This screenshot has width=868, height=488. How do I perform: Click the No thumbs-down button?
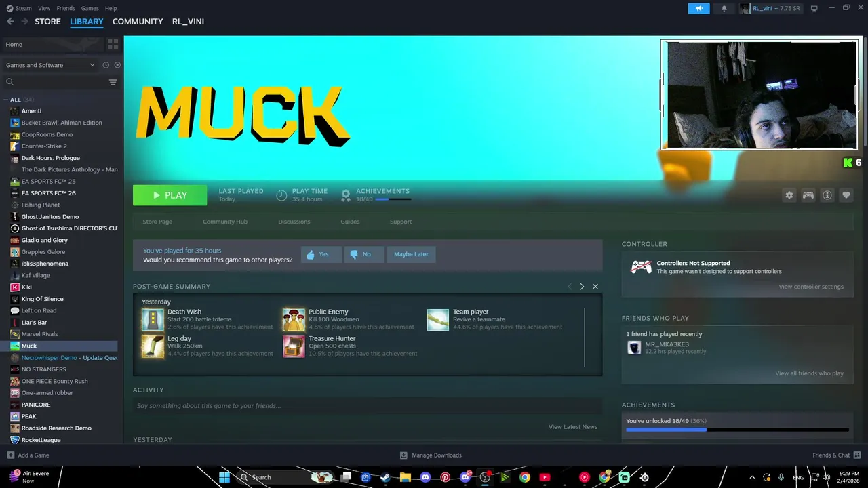click(363, 254)
